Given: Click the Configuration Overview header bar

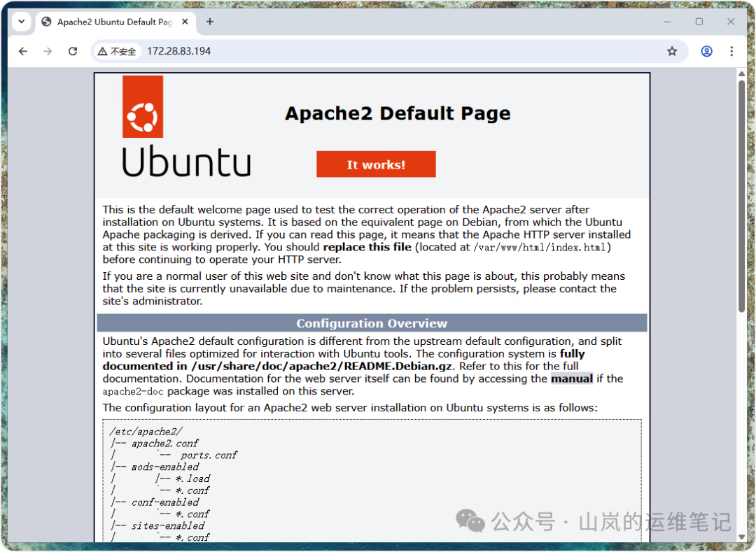Looking at the screenshot, I should click(372, 323).
